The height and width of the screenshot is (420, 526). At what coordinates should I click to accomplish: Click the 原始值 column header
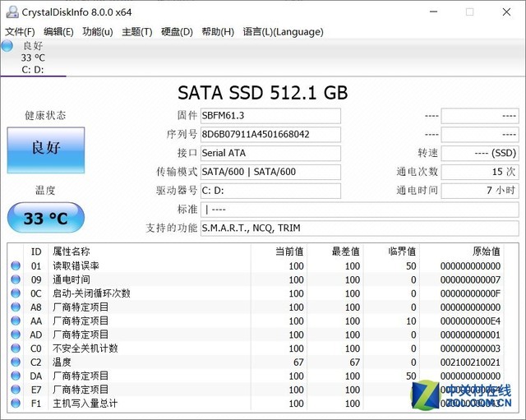point(485,252)
